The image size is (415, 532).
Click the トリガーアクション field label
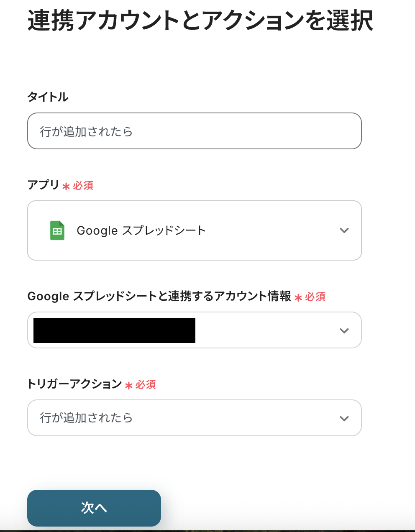(74, 384)
